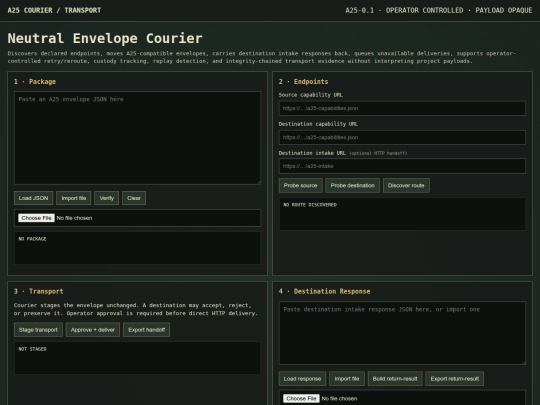This screenshot has height=405, width=540.
Task: Click the NOT STAGED status text
Action: click(32, 349)
